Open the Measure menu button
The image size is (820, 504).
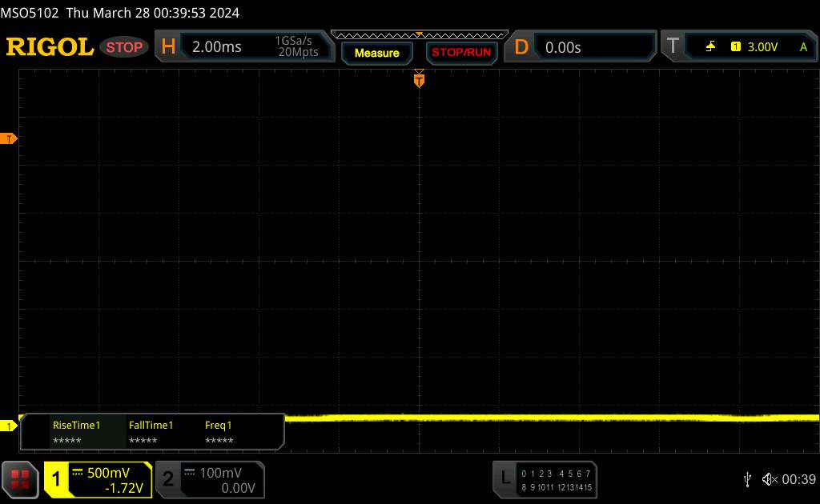click(x=376, y=53)
